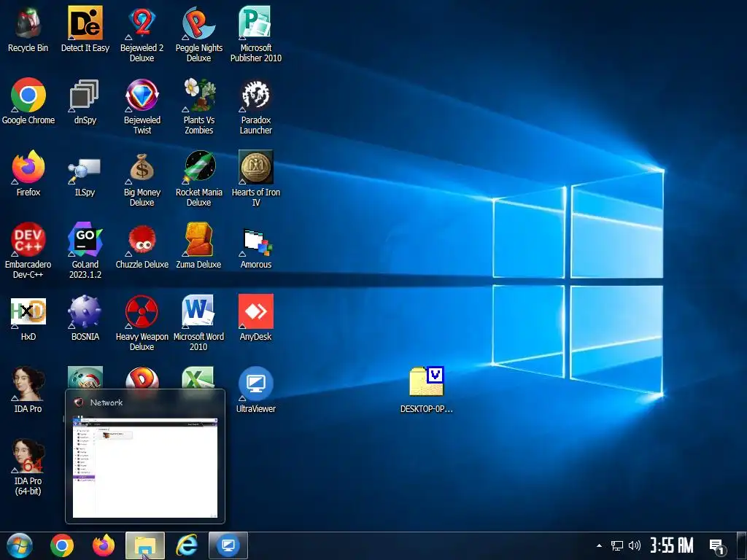This screenshot has height=560, width=747.
Task: Select the AnyDesk desktop icon
Action: coord(256,318)
